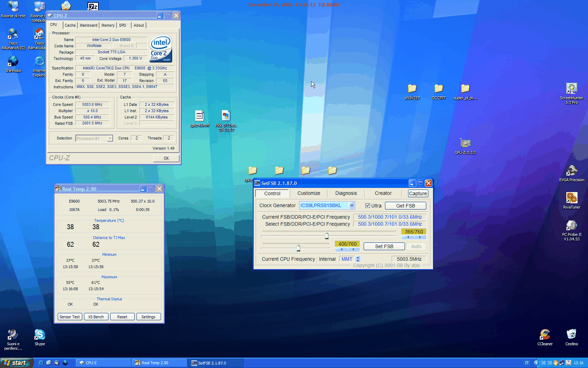Click the Get FSB button
The height and width of the screenshot is (368, 588).
click(x=405, y=206)
